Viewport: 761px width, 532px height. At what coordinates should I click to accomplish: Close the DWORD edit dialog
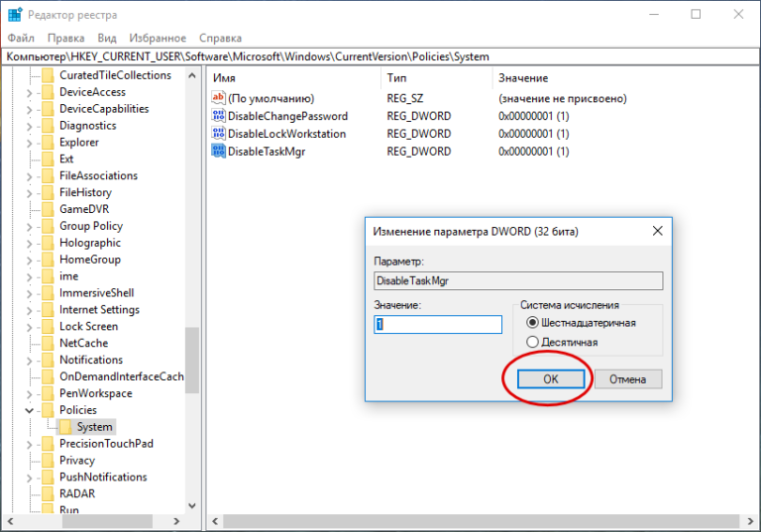[x=656, y=231]
